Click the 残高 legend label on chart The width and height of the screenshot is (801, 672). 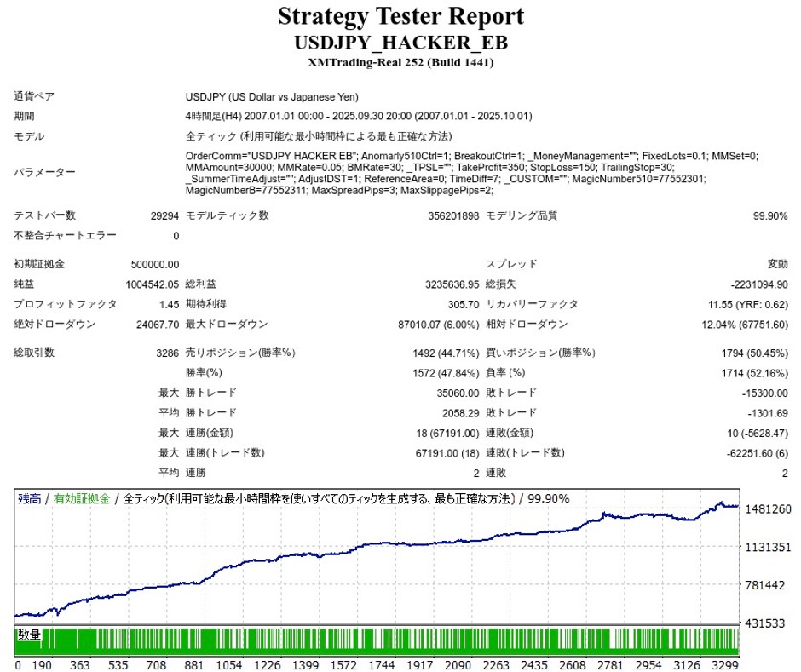coord(30,499)
